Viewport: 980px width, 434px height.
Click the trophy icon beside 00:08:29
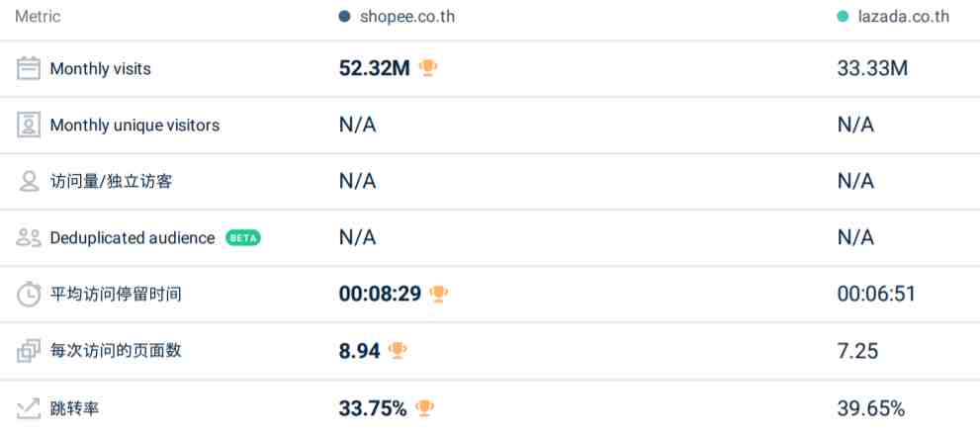(439, 294)
